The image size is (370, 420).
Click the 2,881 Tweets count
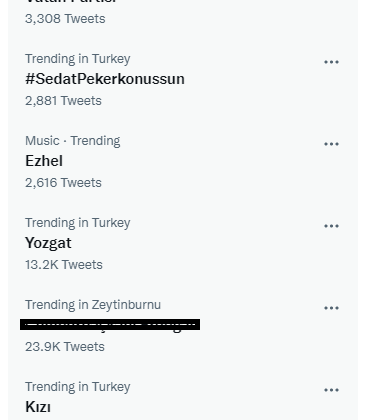coord(63,101)
